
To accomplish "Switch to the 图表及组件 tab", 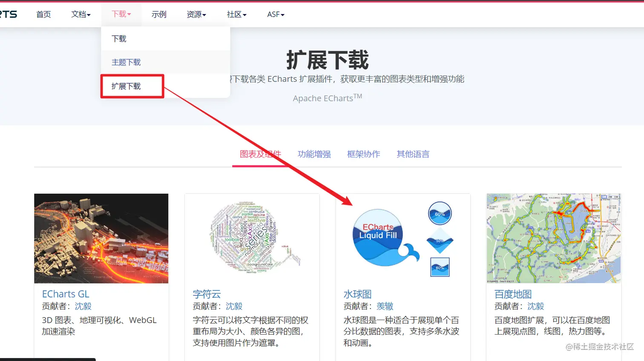I will pos(260,154).
